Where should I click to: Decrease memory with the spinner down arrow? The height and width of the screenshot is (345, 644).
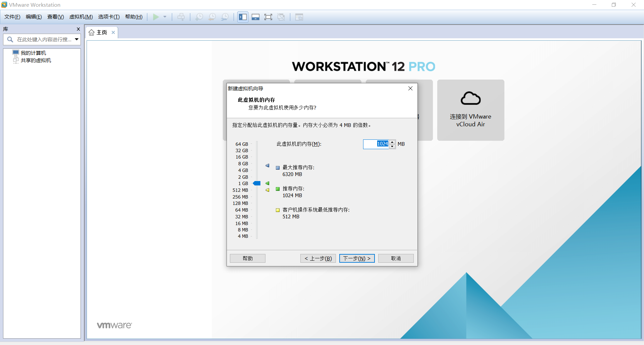point(392,146)
